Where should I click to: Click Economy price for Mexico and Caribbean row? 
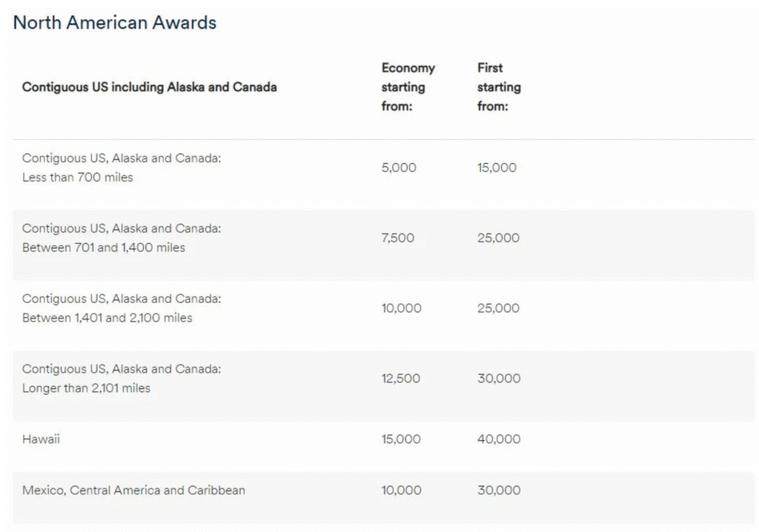401,491
